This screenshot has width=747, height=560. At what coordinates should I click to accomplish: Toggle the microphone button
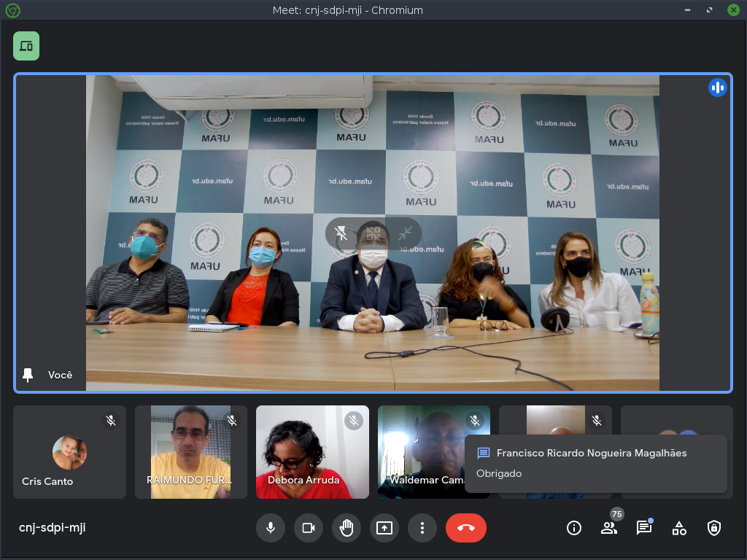click(x=271, y=528)
